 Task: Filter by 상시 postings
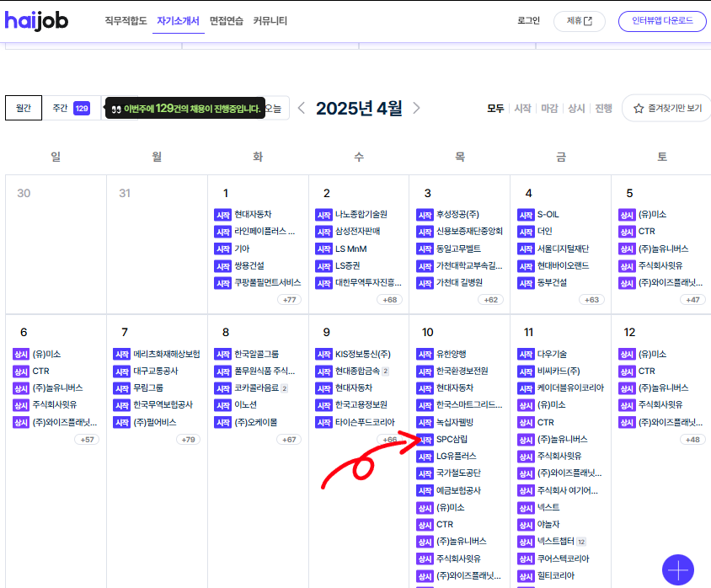[576, 109]
